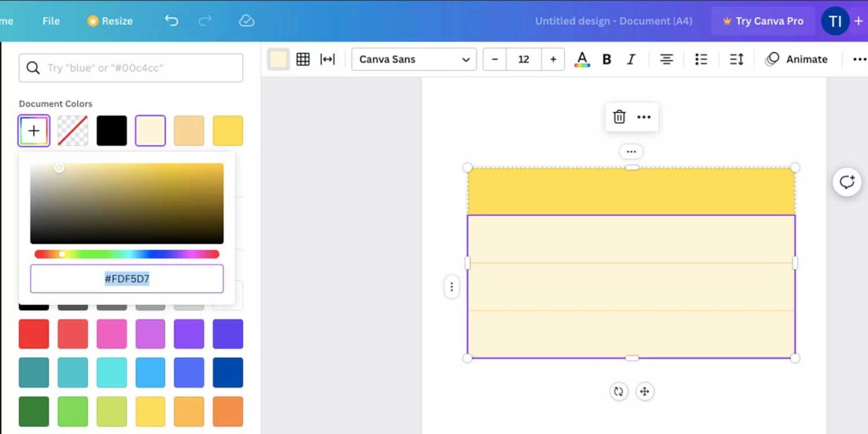Open the row options vertical dots menu
Screen dimensions: 868x434
click(x=451, y=287)
